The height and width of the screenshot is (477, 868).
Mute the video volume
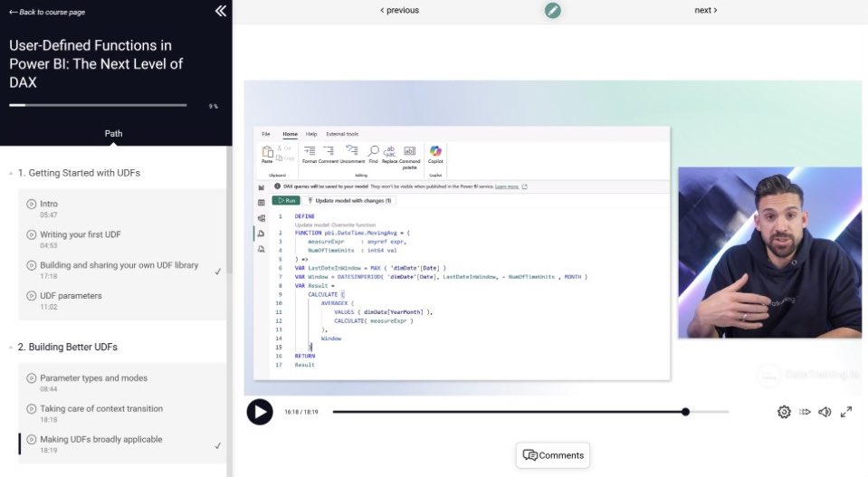(x=825, y=412)
